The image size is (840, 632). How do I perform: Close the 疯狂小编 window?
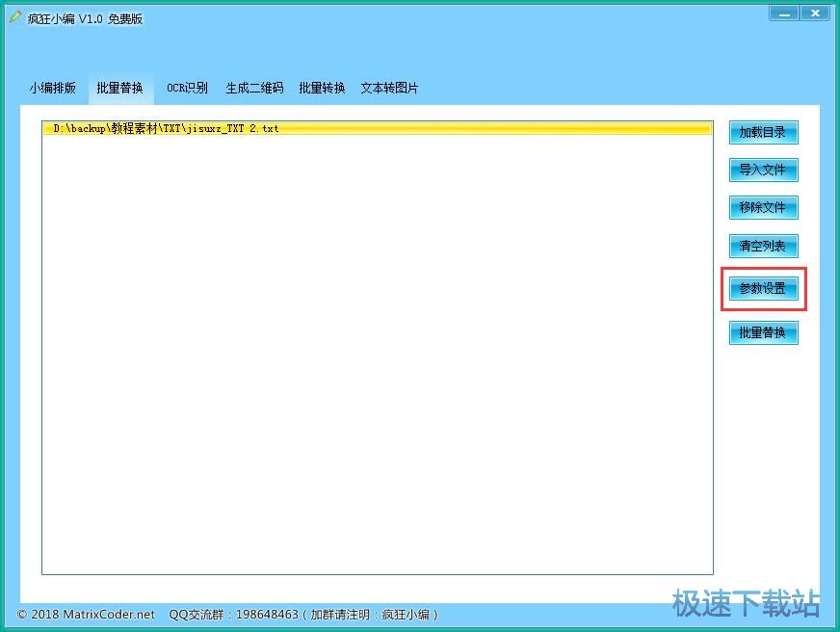click(x=815, y=13)
